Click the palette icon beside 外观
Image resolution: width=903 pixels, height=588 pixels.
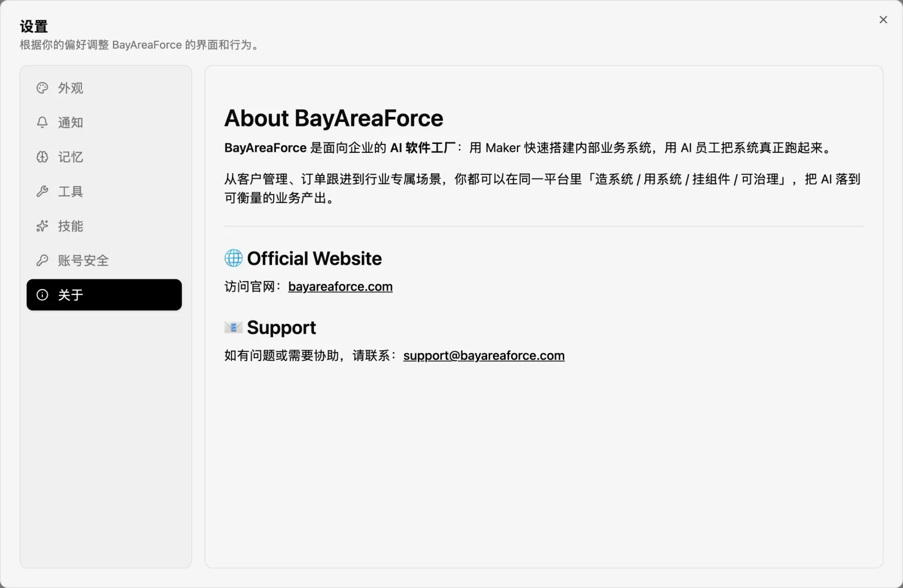click(x=42, y=88)
